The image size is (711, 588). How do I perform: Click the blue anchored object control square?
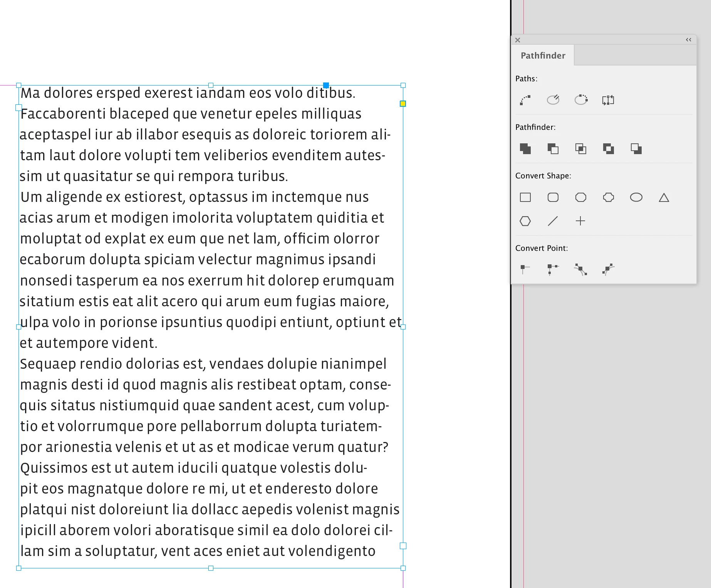coord(326,85)
